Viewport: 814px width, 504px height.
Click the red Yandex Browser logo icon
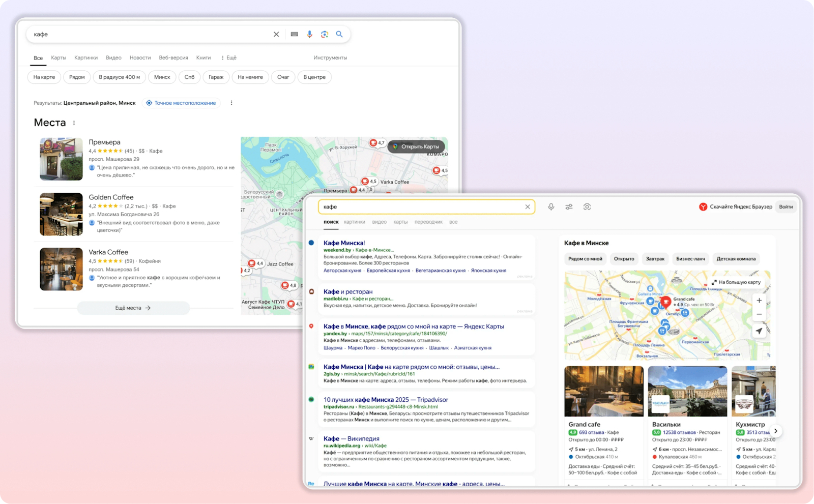point(703,206)
